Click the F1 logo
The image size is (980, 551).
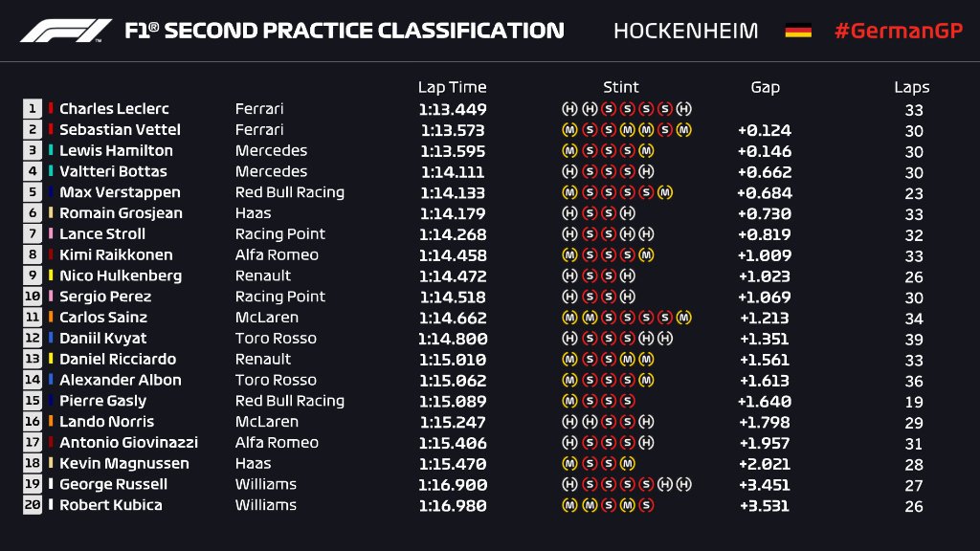coord(66,31)
